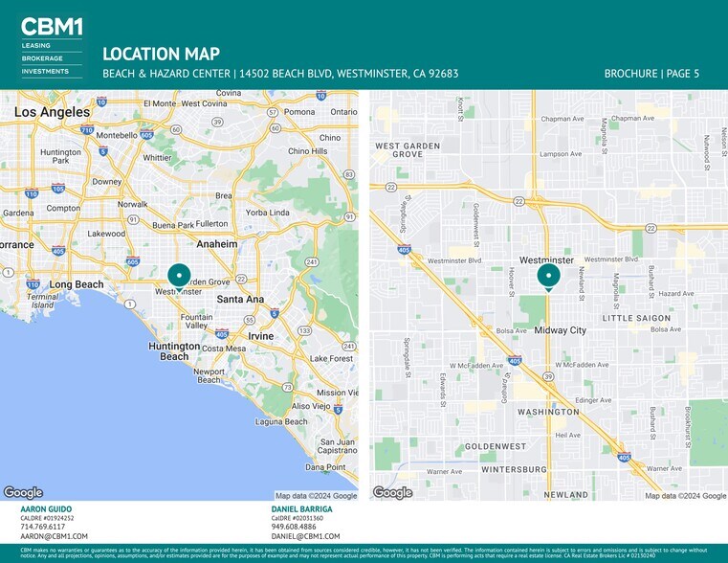Screen dimensions: 728x563
Task: Click the LOCATION MAP heading
Action: pos(161,54)
